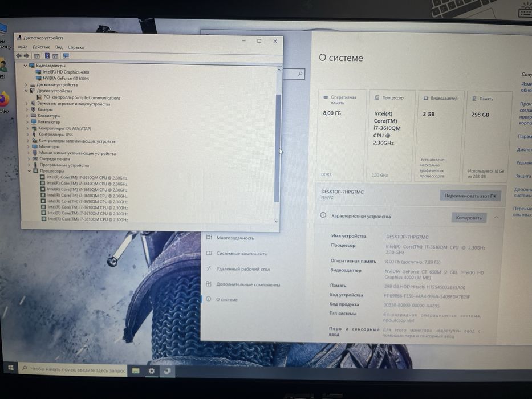Image resolution: width=532 pixels, height=399 pixels.
Task: Collapse the Процессоры category arrow
Action: [x=30, y=170]
